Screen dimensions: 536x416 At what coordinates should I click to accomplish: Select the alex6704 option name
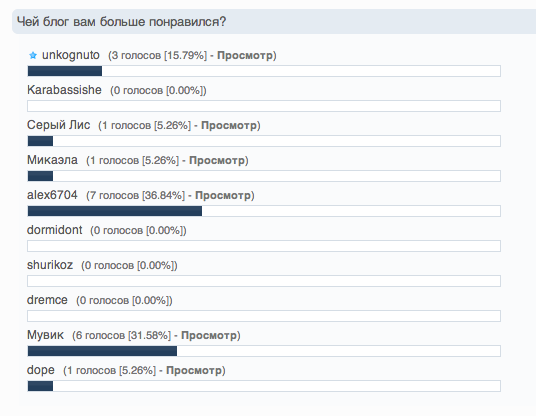point(52,195)
